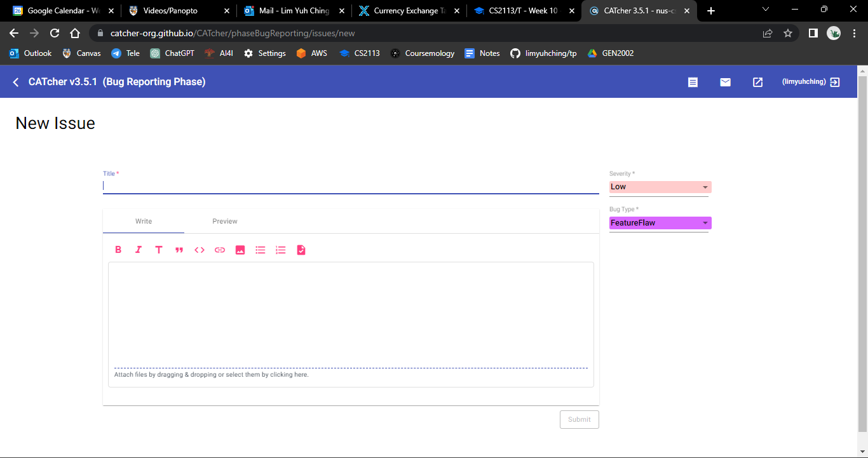The width and height of the screenshot is (868, 458).
Task: Open the document icon in the CATcher header
Action: (x=693, y=82)
